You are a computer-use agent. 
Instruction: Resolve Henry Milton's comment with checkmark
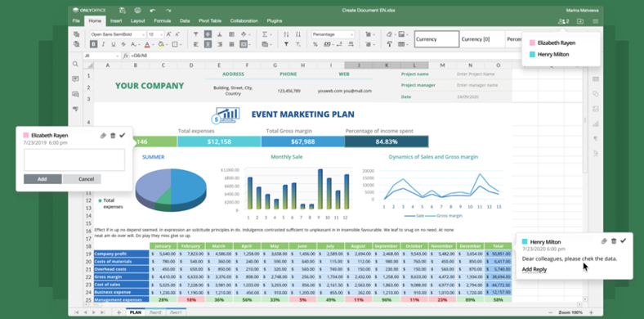point(623,241)
